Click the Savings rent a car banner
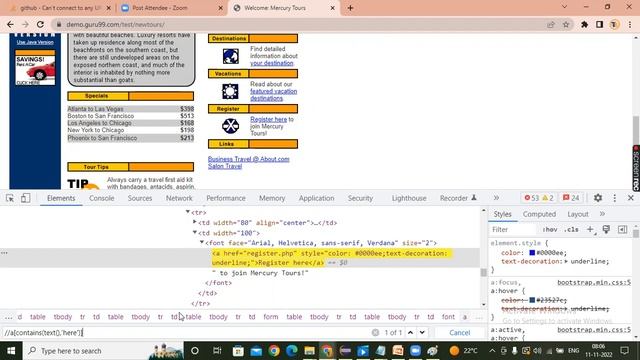Viewport: 640px width, 360px height. [x=35, y=68]
